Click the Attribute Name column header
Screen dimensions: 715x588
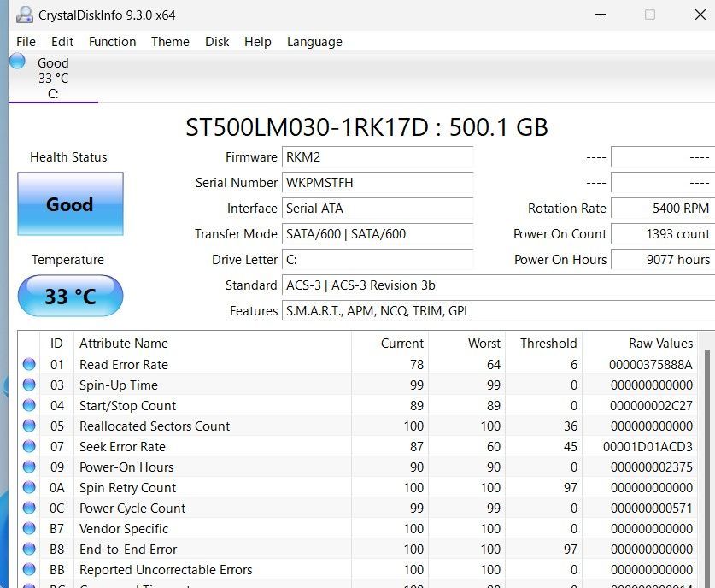point(213,343)
